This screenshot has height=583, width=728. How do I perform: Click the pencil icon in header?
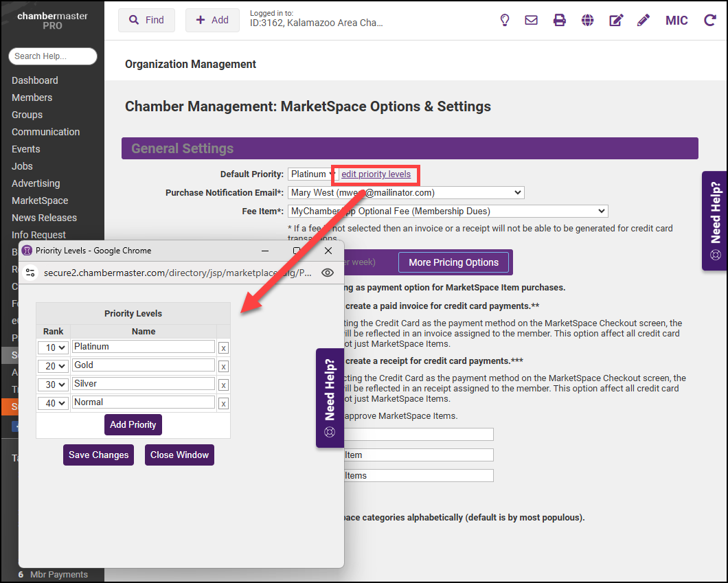pos(643,20)
